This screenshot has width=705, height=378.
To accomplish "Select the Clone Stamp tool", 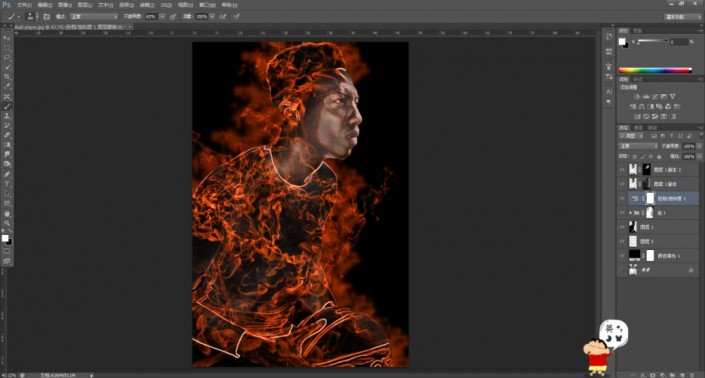I will (x=7, y=116).
